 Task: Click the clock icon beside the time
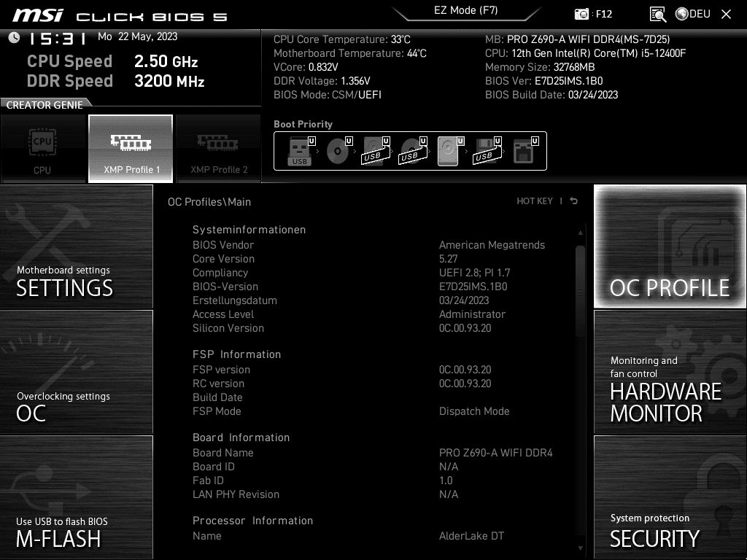[15, 38]
